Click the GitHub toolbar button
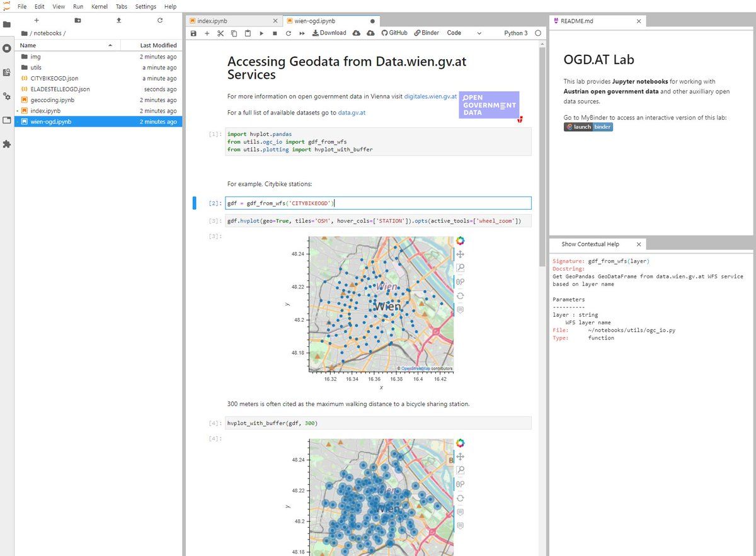The height and width of the screenshot is (556, 756). coord(394,33)
